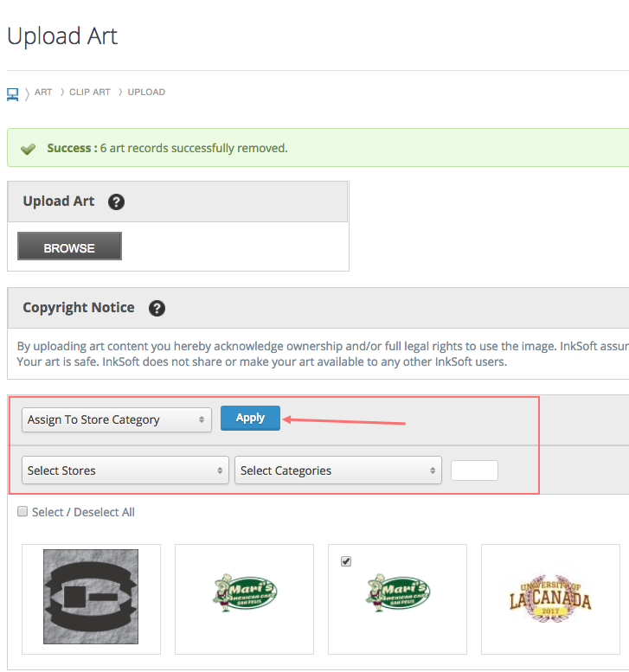This screenshot has width=629, height=672.
Task: Open the Upload Art help question icon
Action: coord(116,202)
